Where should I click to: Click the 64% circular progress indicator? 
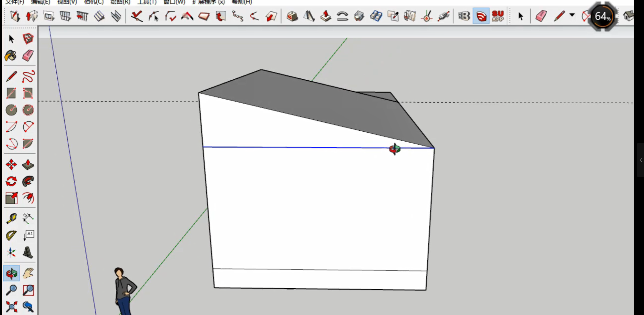603,16
